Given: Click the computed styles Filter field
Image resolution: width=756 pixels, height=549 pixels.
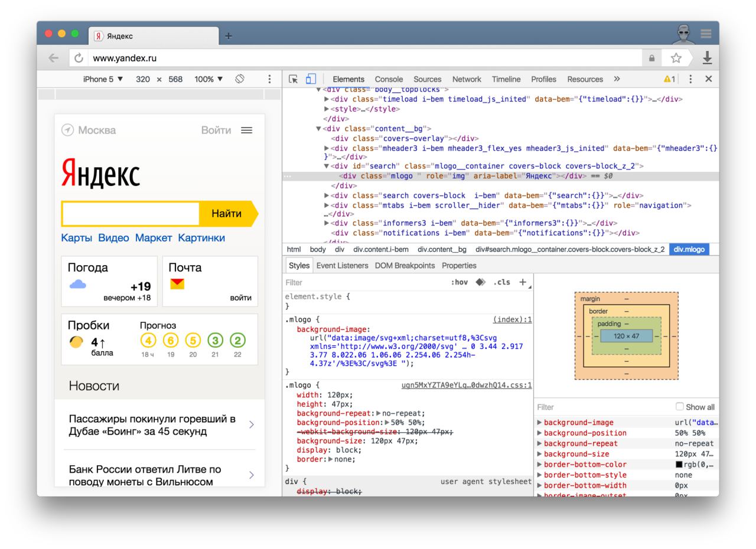Looking at the screenshot, I should [x=604, y=407].
